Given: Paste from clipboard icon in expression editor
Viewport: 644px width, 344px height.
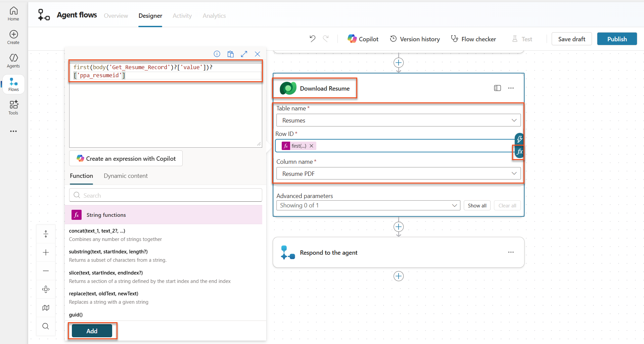Looking at the screenshot, I should pos(230,54).
